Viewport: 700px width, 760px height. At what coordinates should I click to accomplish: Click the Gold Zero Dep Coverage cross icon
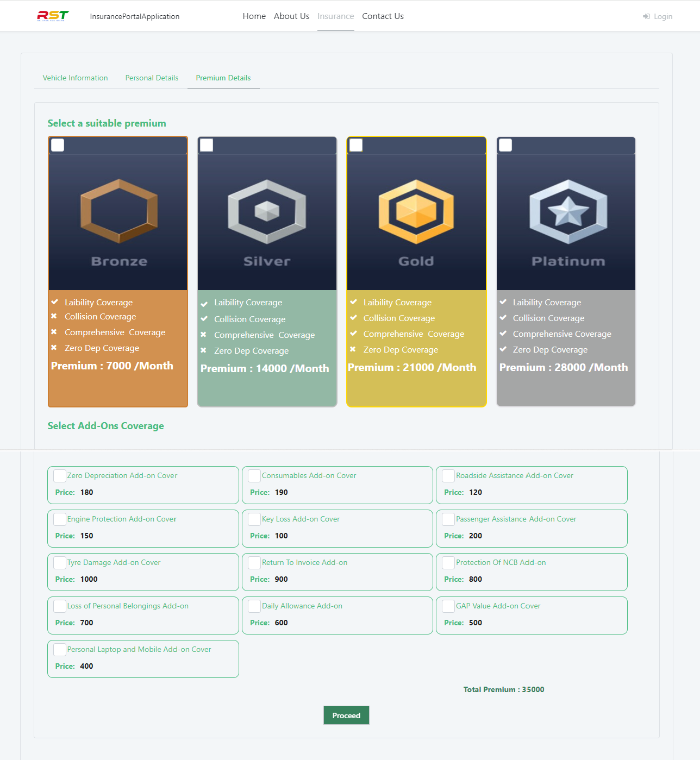coord(353,349)
